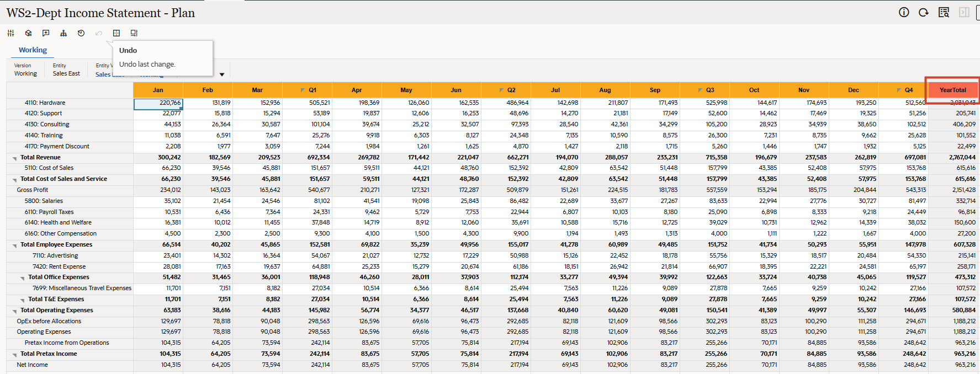Select the 4130: Consulting row label
The width and height of the screenshot is (980, 374).
coord(47,124)
